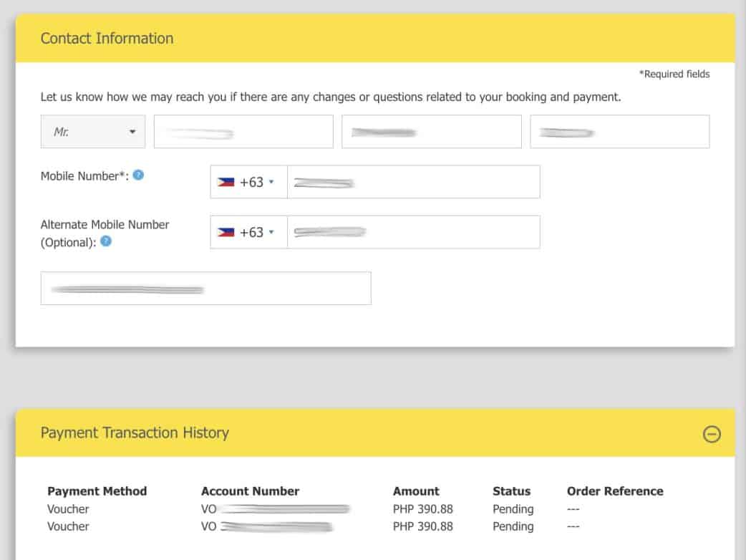Focus the Alternate Mobile Number text input
The height and width of the screenshot is (560, 746).
pyautogui.click(x=413, y=232)
